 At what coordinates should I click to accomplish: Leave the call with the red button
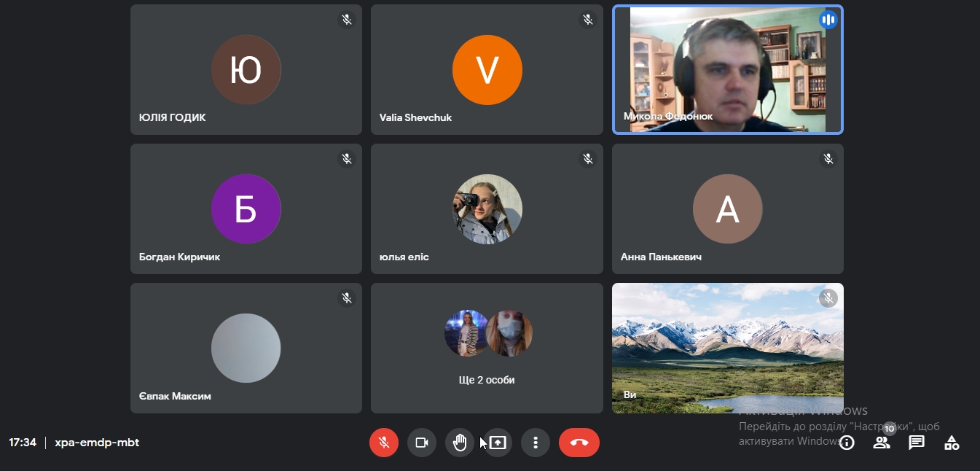pos(579,443)
